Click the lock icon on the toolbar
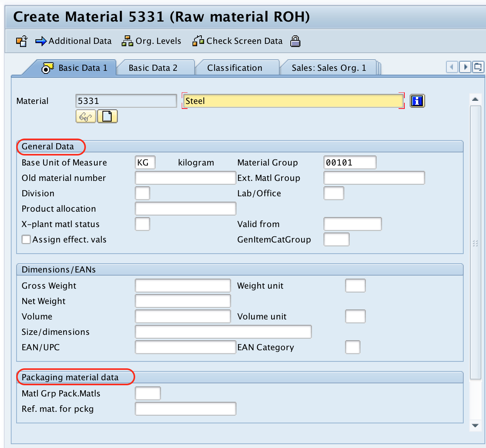The width and height of the screenshot is (486, 448). 295,41
